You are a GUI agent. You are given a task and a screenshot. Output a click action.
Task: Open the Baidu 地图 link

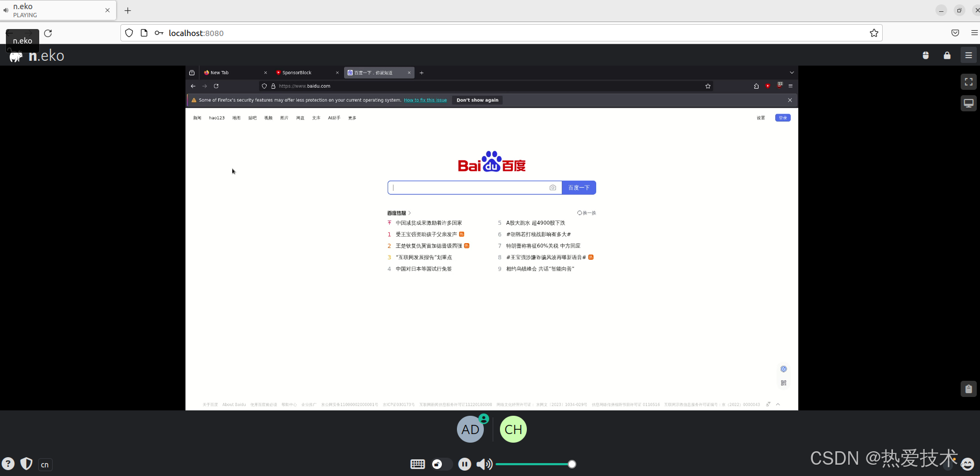click(237, 118)
